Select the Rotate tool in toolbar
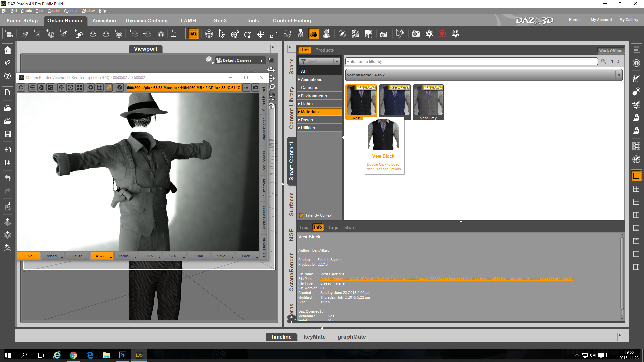 point(248,34)
